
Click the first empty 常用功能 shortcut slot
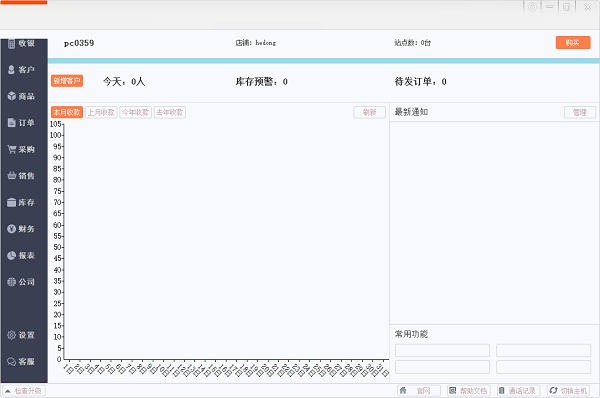coord(442,350)
